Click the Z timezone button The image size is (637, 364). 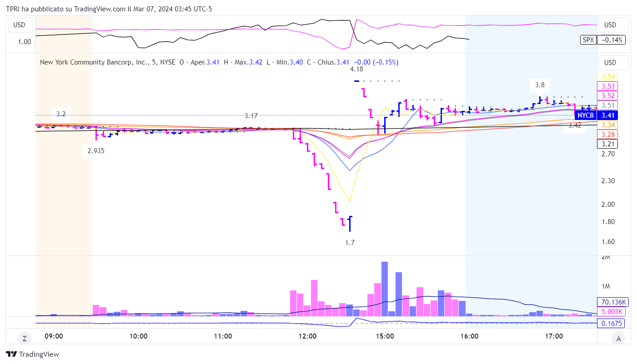(25, 338)
